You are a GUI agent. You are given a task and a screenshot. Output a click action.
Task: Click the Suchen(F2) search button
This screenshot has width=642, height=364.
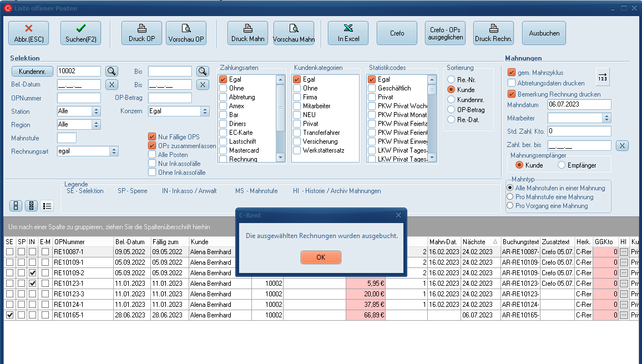coord(80,33)
